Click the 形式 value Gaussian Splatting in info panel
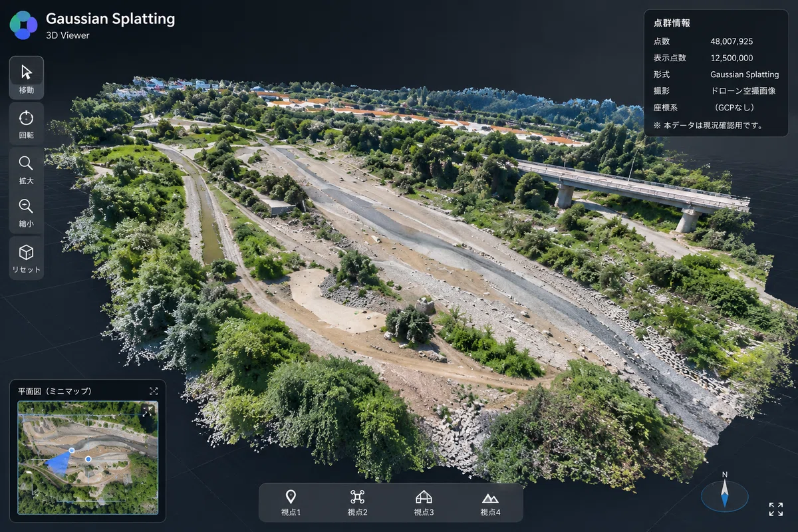 744,74
